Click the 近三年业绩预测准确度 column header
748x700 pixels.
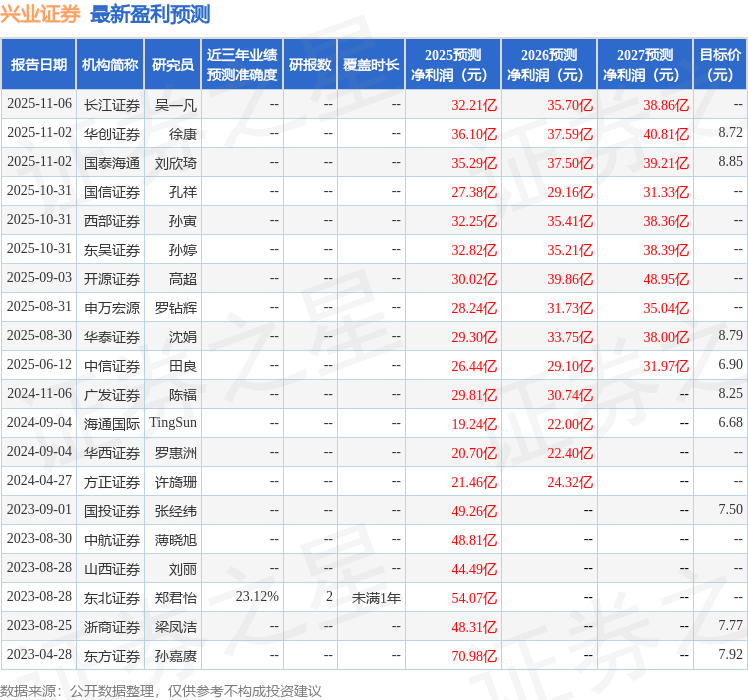pyautogui.click(x=242, y=65)
